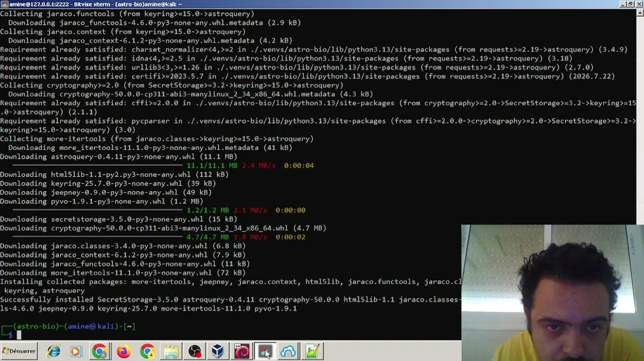Click the "Collecting jaraco.context" line
The width and height of the screenshot is (644, 361).
(123, 32)
